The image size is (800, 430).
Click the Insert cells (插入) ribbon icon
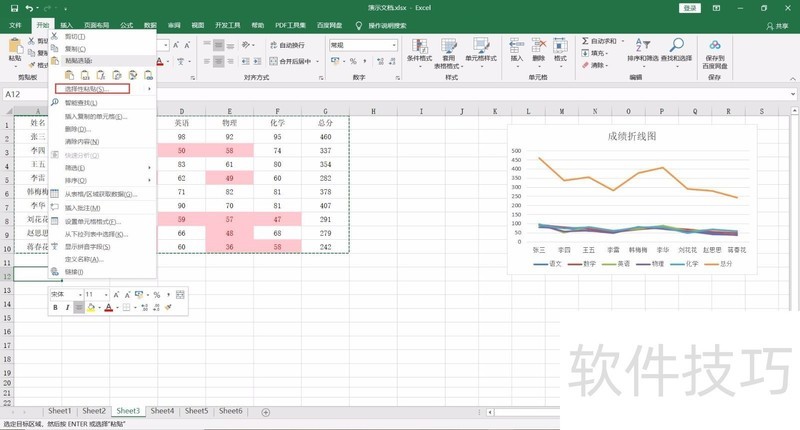[516, 45]
